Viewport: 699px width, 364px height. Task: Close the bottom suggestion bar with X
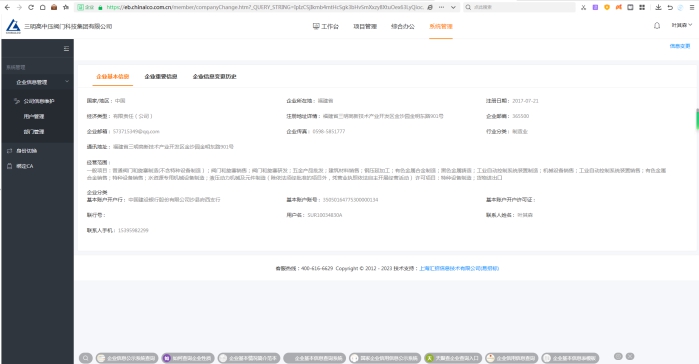(630, 356)
